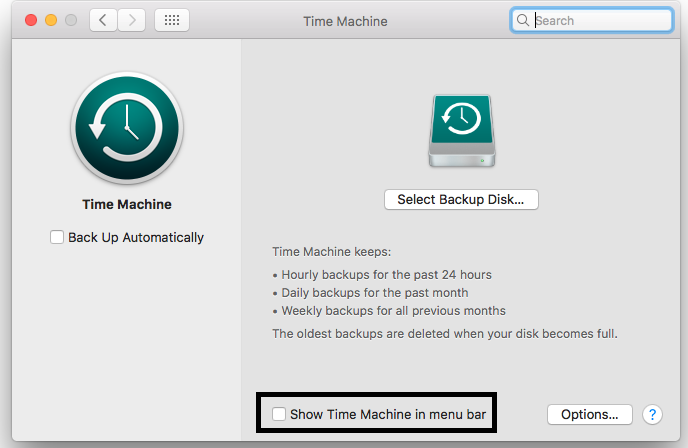Click the backup disk drive icon
This screenshot has height=448, width=688.
coord(462,131)
